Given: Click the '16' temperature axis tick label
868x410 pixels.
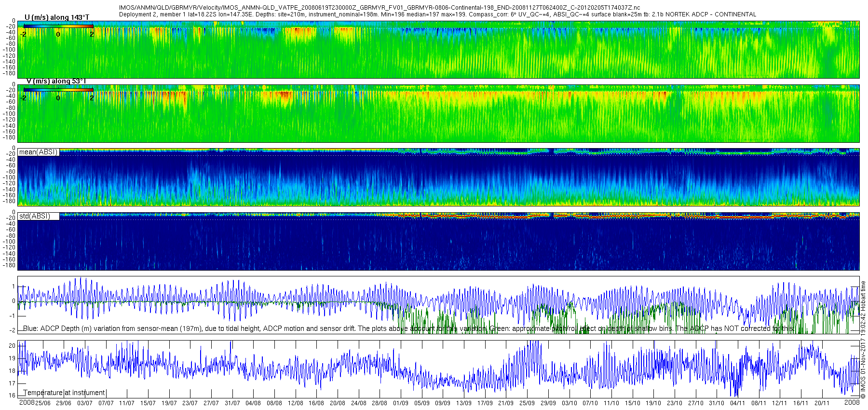Looking at the screenshot, I should (x=12, y=396).
